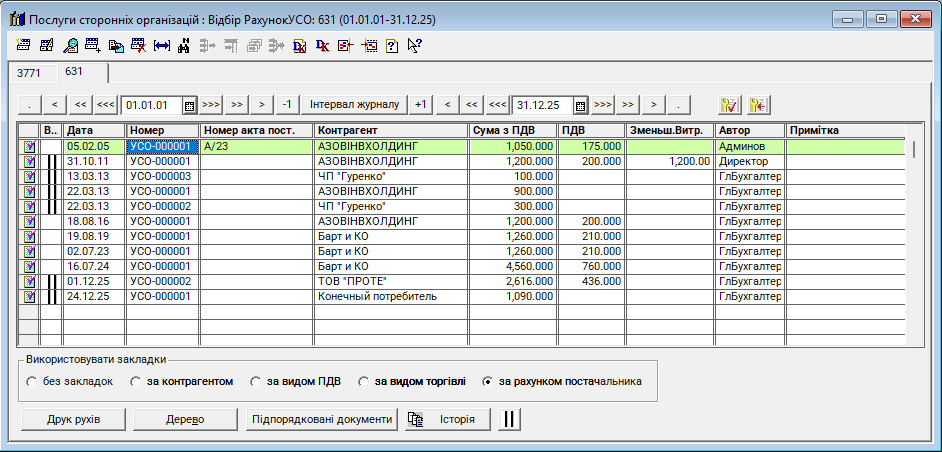Select row with contractor ТОВ "ПРОТЕ"

pos(390,283)
